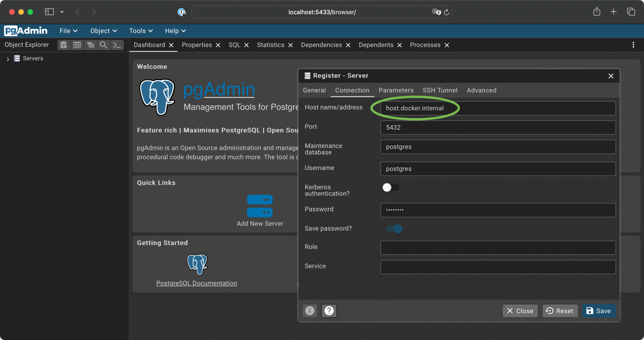Open the Tools menu
Viewport: 644px width, 340px height.
click(x=141, y=31)
